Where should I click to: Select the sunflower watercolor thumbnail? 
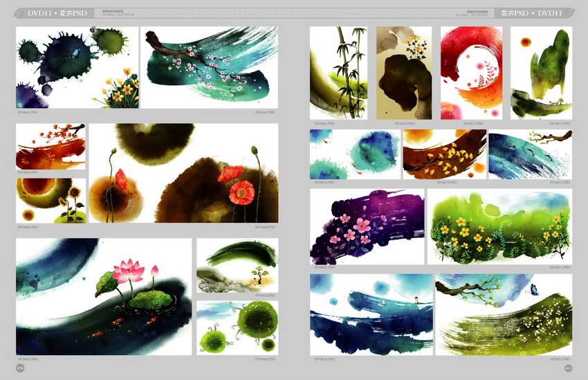50,201
